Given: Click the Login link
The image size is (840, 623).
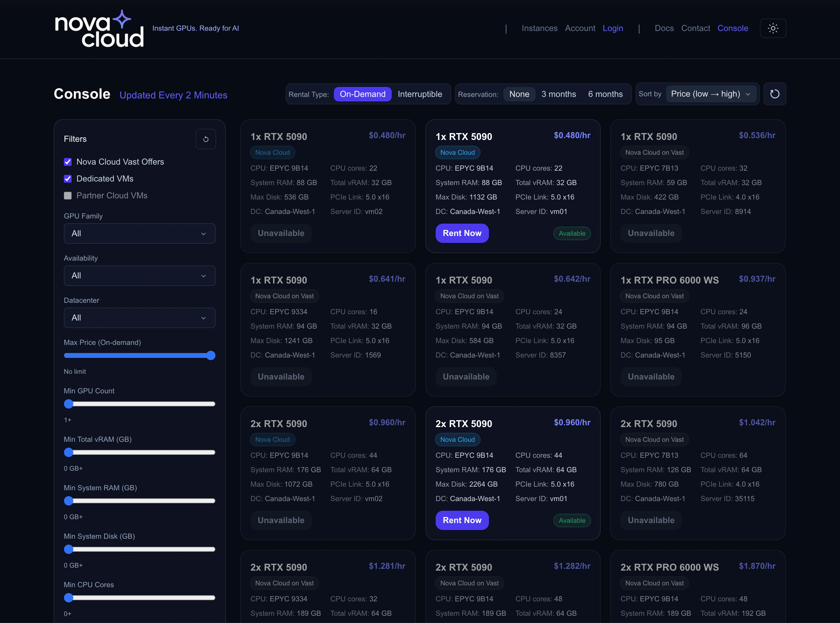Looking at the screenshot, I should coord(613,28).
